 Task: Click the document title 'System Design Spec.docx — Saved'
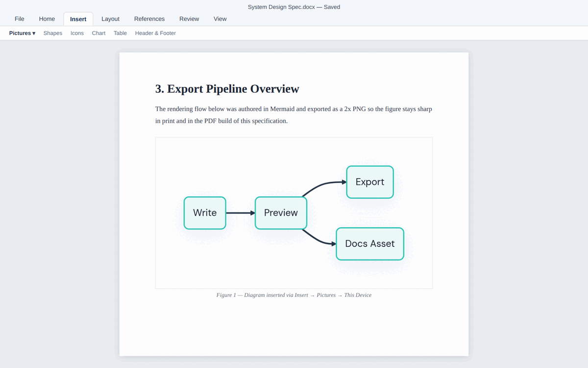[x=294, y=7]
